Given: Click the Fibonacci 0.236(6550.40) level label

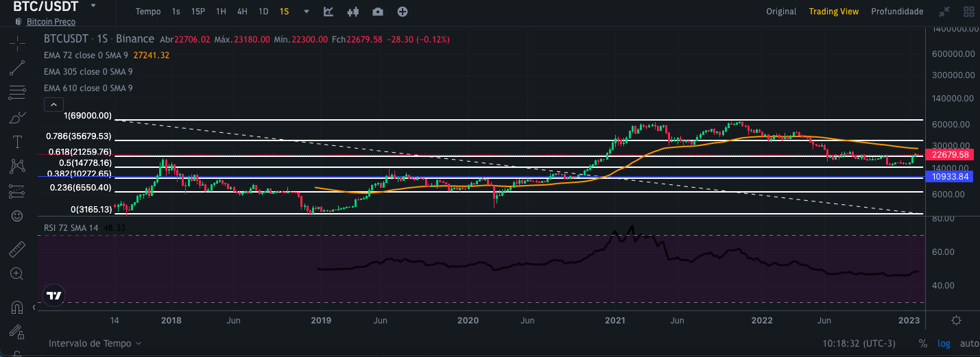Looking at the screenshot, I should [81, 187].
